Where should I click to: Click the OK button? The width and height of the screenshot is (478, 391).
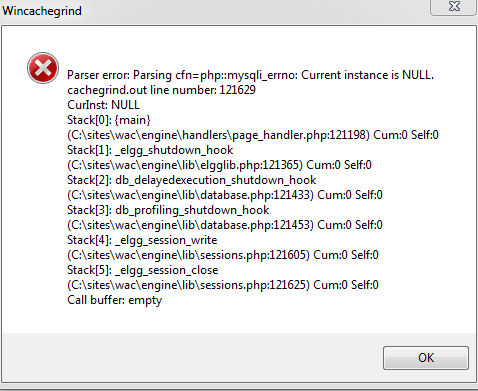coord(426,358)
